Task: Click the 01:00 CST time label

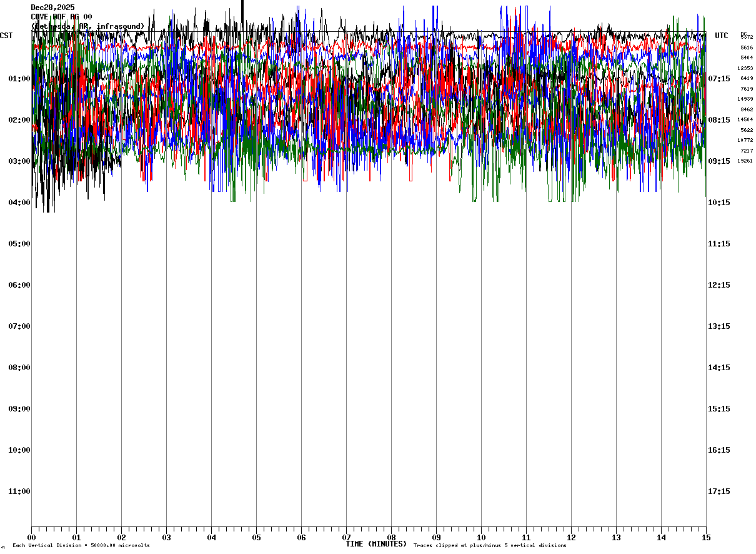Action: coord(19,79)
